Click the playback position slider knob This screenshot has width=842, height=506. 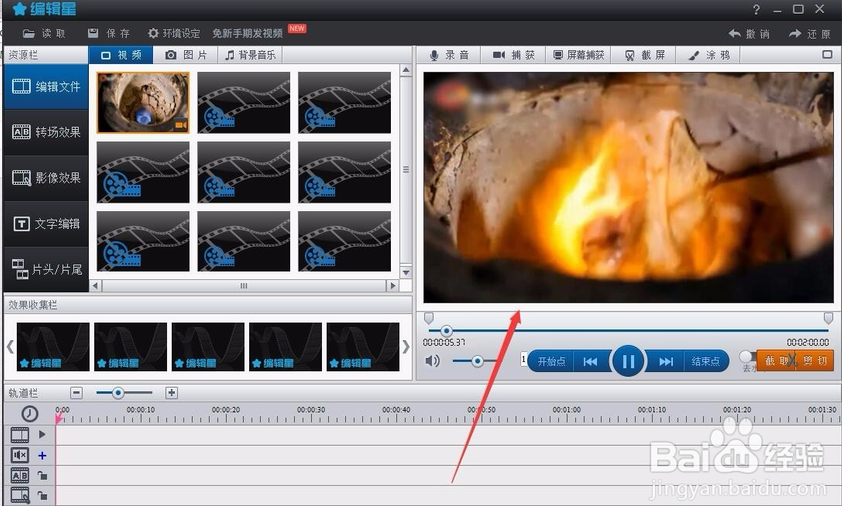446,330
